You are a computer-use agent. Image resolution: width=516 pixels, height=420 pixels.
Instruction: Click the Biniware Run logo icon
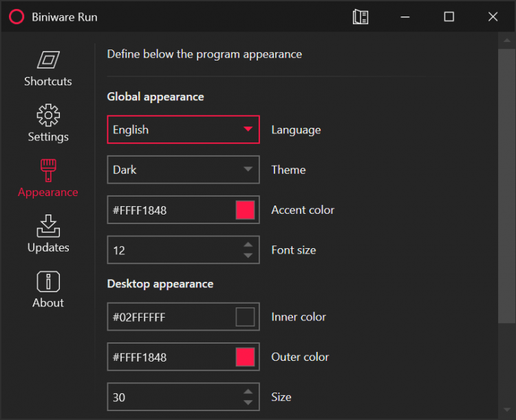pyautogui.click(x=17, y=17)
